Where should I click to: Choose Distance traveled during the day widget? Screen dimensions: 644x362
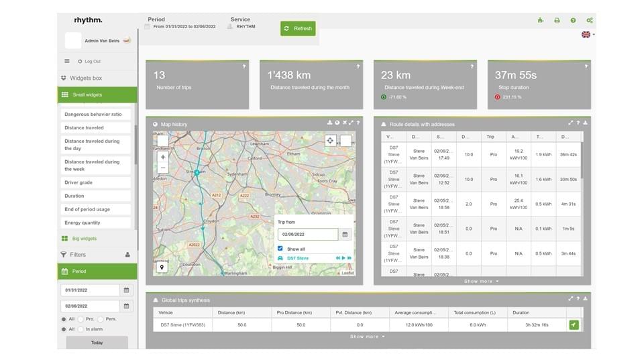pyautogui.click(x=95, y=145)
